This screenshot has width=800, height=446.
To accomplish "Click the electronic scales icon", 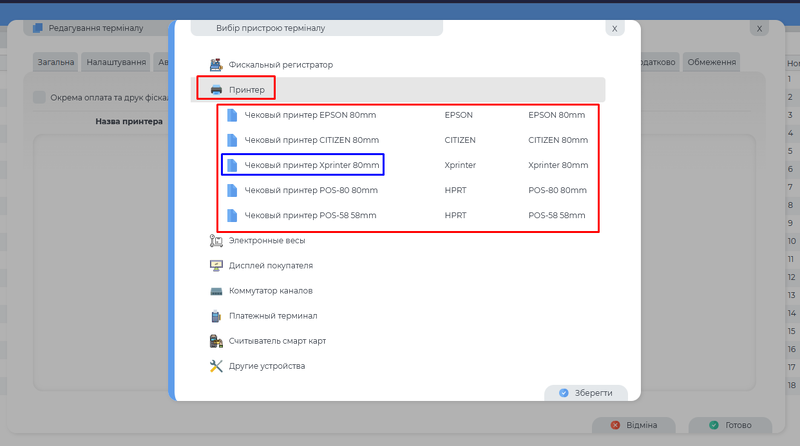I will click(215, 240).
